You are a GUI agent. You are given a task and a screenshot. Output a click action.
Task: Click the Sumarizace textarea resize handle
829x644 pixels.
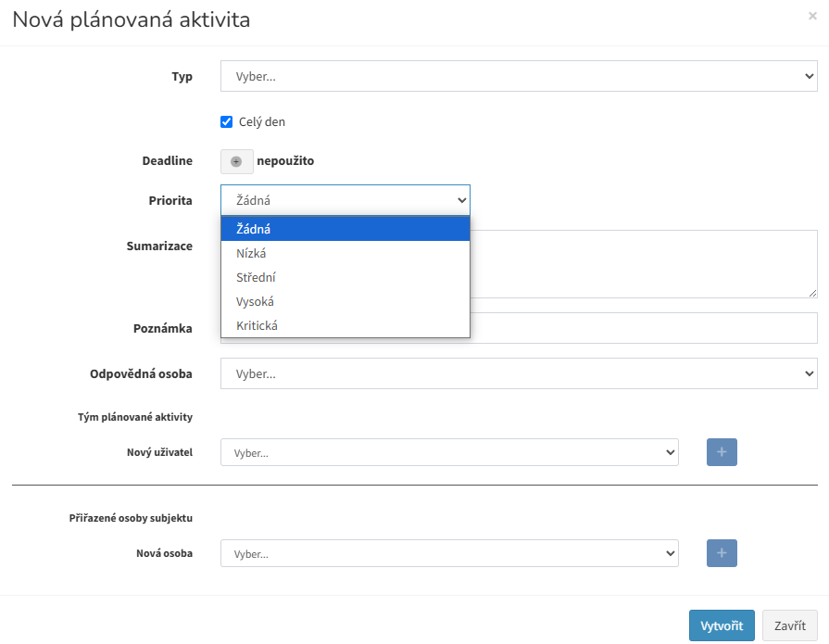tap(812, 294)
